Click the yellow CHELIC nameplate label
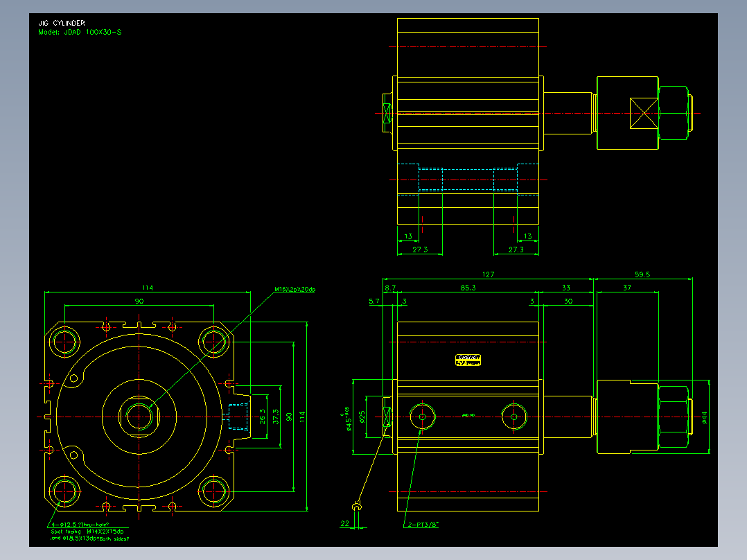 (468, 360)
